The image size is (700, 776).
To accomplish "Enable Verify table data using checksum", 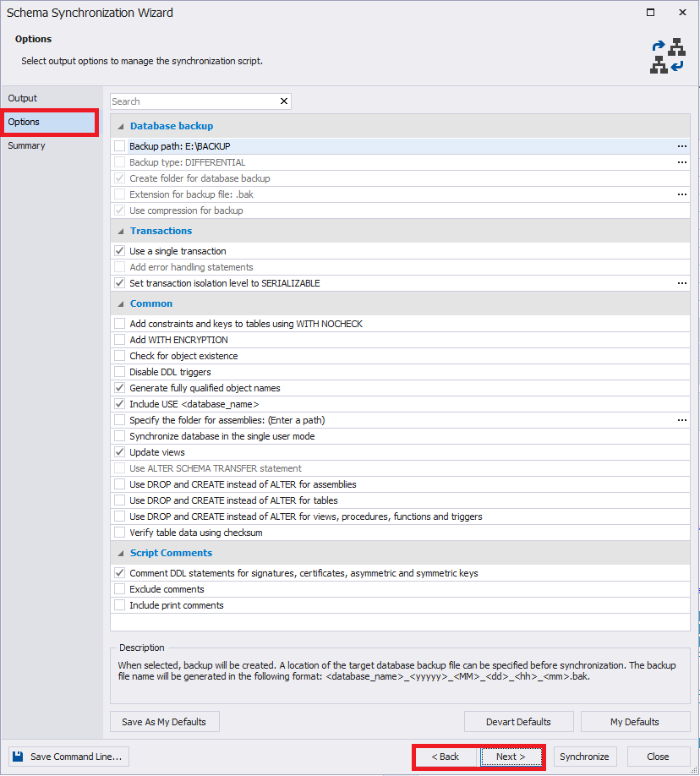I will tap(119, 533).
